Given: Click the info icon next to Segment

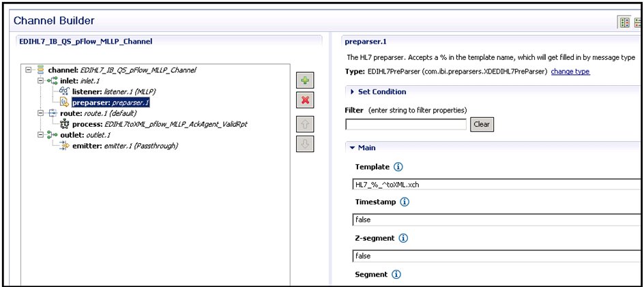Looking at the screenshot, I should point(396,274).
